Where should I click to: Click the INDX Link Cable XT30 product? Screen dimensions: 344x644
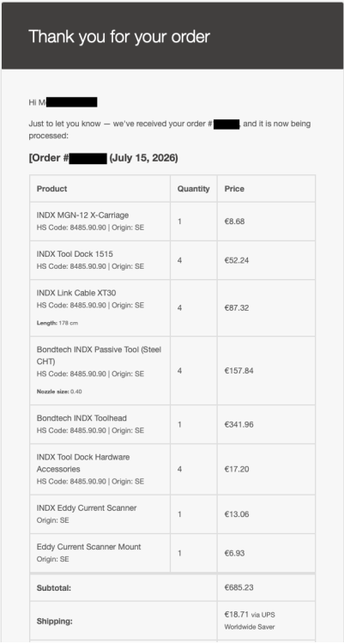[76, 293]
